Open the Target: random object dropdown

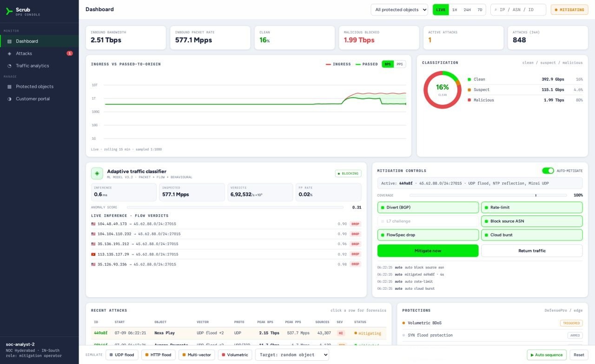point(292,355)
